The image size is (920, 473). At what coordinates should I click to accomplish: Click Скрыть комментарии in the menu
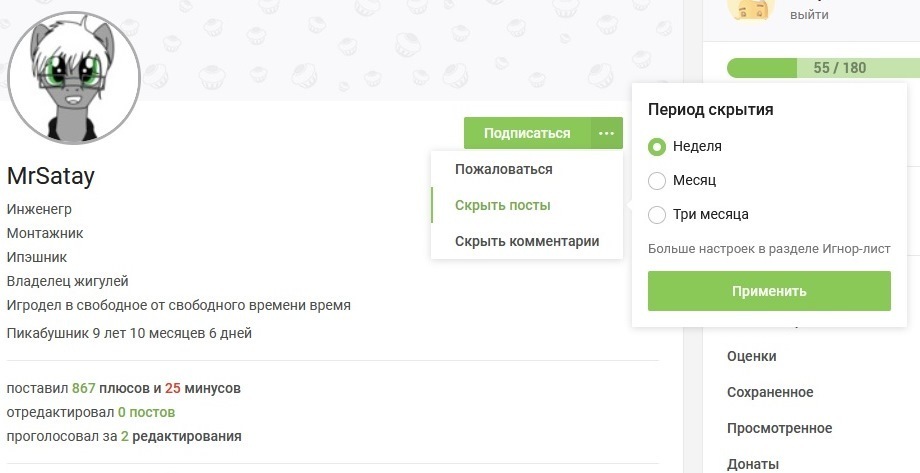(526, 241)
